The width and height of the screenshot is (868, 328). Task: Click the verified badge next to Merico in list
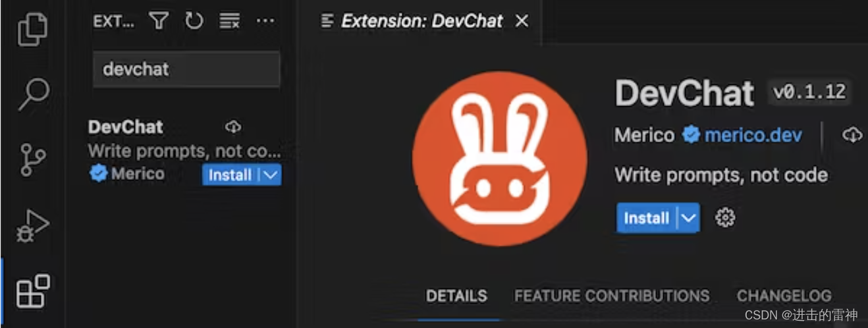click(x=98, y=174)
